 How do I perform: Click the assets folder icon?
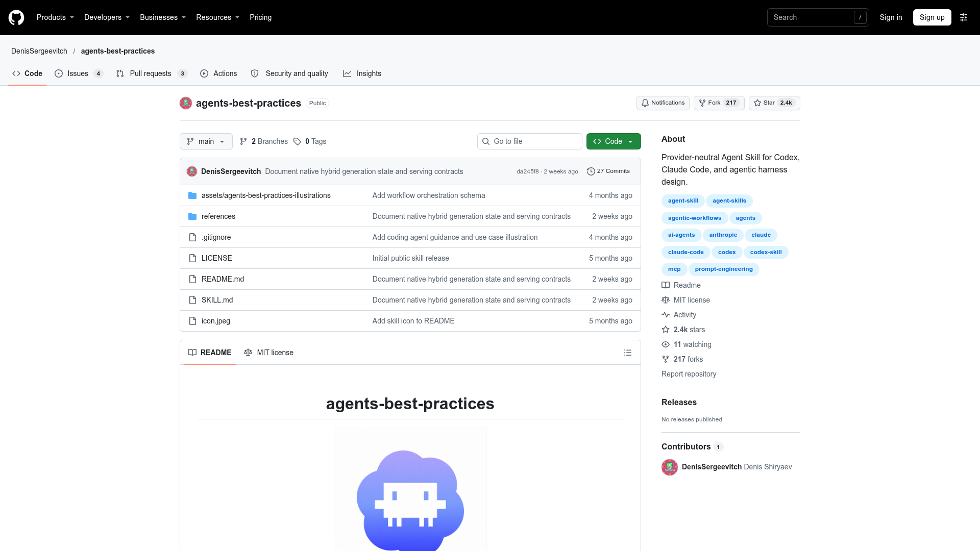(x=192, y=195)
